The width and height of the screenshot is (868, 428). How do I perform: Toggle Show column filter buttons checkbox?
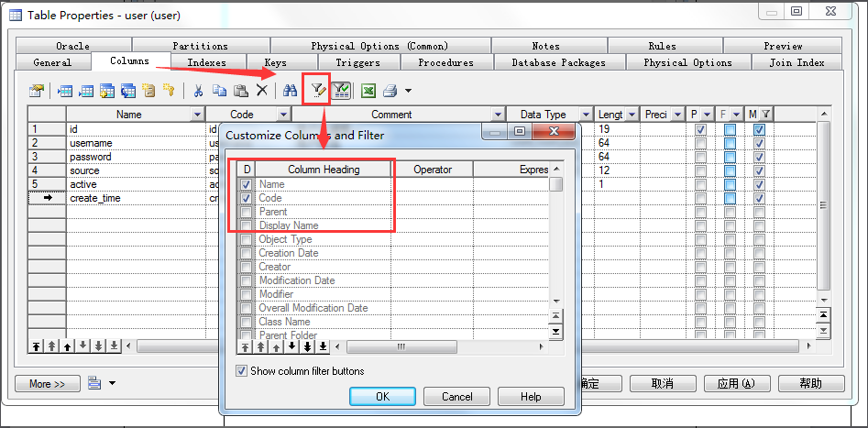(x=241, y=371)
